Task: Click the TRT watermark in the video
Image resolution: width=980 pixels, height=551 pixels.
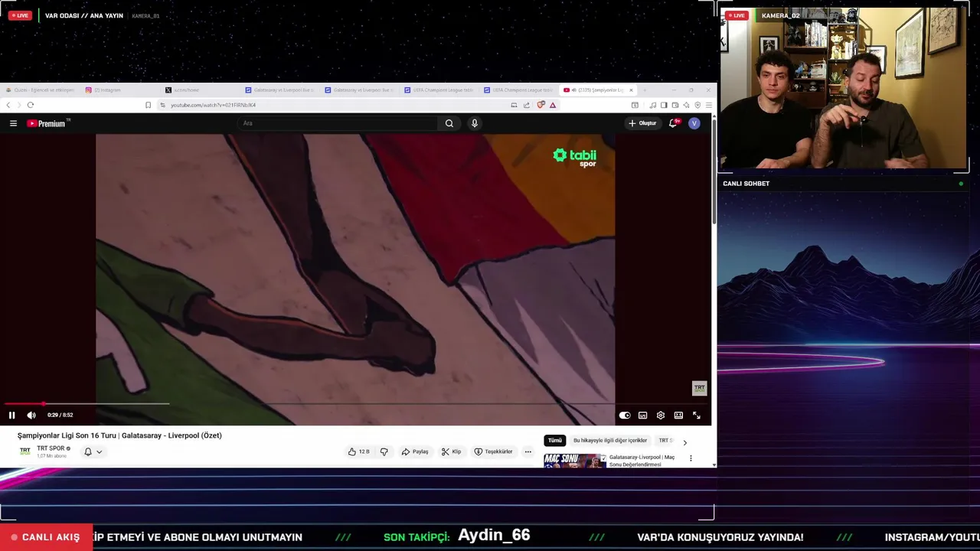Action: [x=699, y=389]
